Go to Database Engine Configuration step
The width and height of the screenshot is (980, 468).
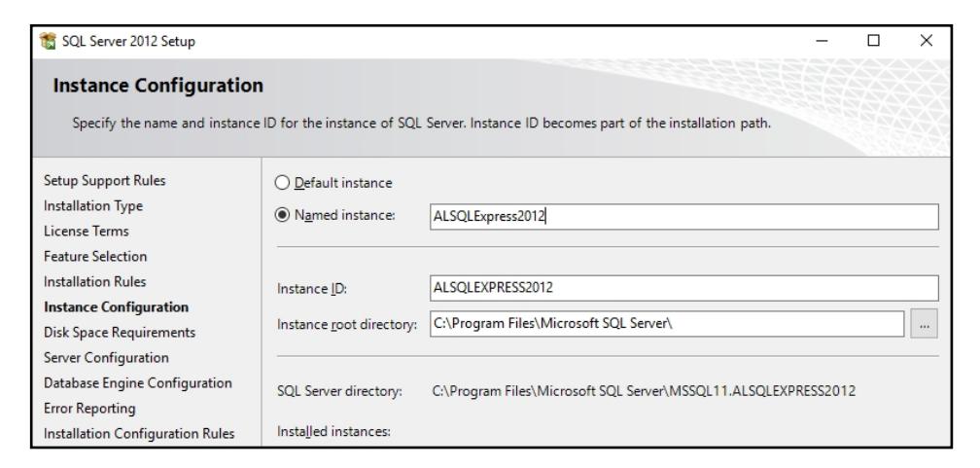(x=137, y=383)
